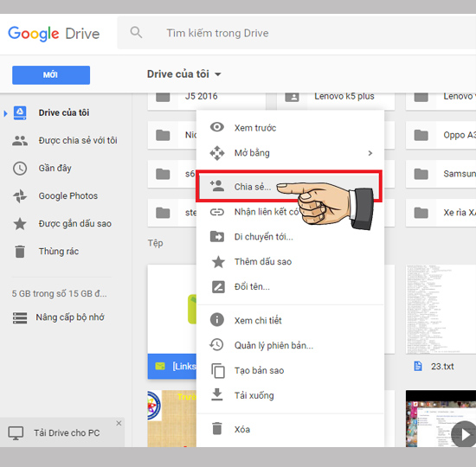This screenshot has height=467, width=476.
Task: Choose Di chuyển tới... menu entry
Action: click(x=291, y=237)
